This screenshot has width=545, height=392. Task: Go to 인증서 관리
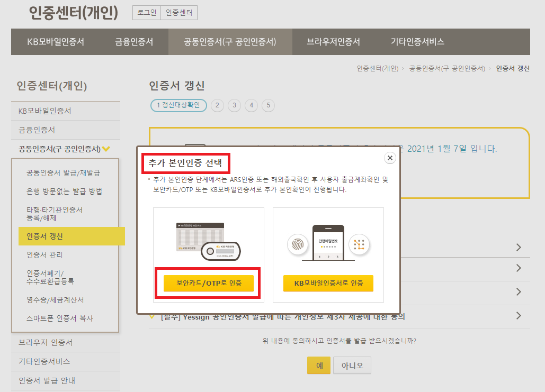point(44,254)
